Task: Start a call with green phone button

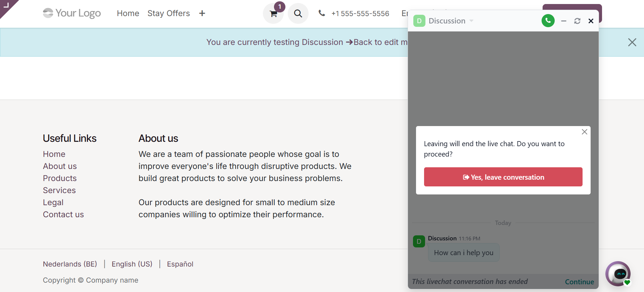Action: pyautogui.click(x=548, y=21)
